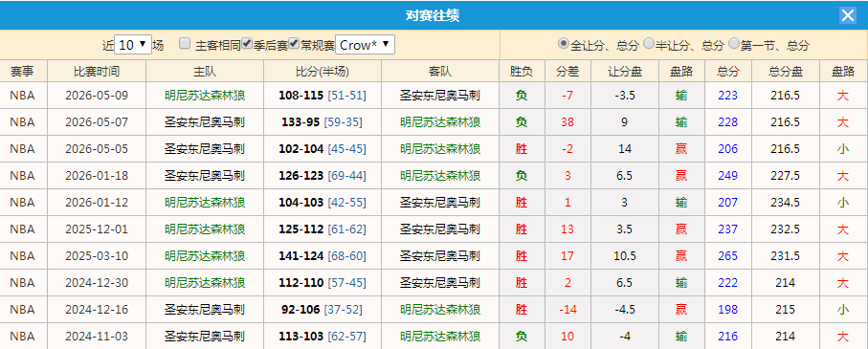The image size is (868, 349).
Task: Click the 客队 column header
Action: coord(440,72)
